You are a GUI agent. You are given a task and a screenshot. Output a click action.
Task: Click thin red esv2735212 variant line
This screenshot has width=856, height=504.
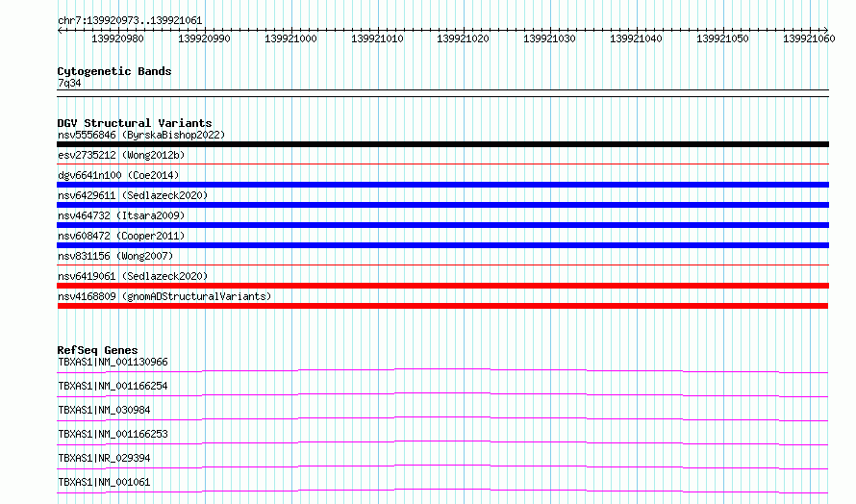[x=442, y=164]
